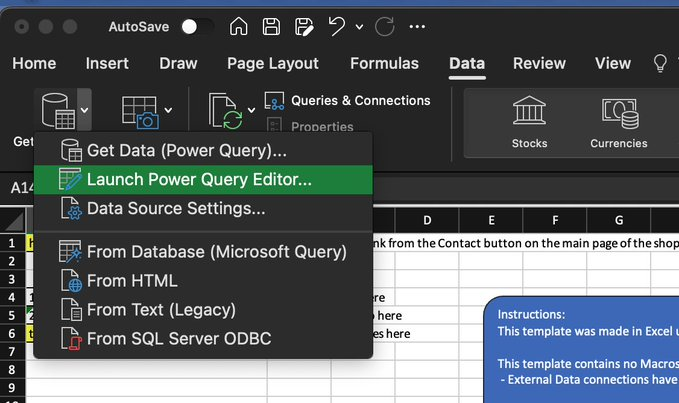Image resolution: width=679 pixels, height=403 pixels.
Task: Select From Text (Legacy) menu item
Action: [203, 310]
